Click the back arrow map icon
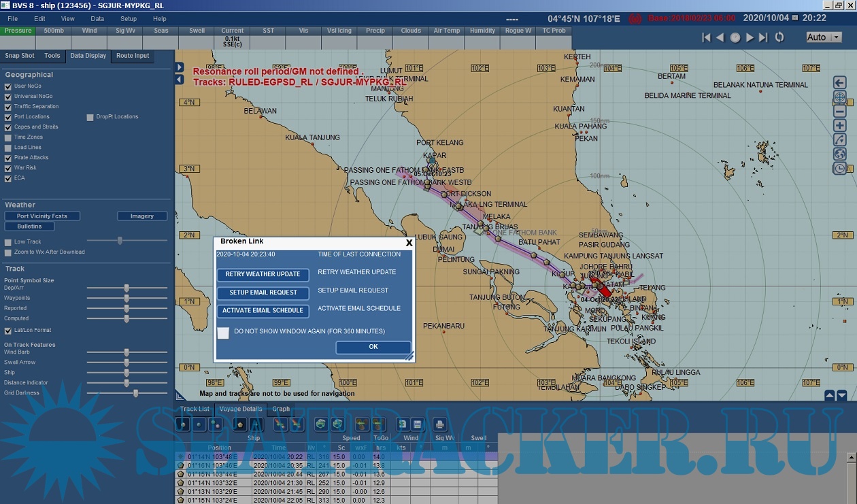Screen dimensions: 857x504 tap(840, 83)
